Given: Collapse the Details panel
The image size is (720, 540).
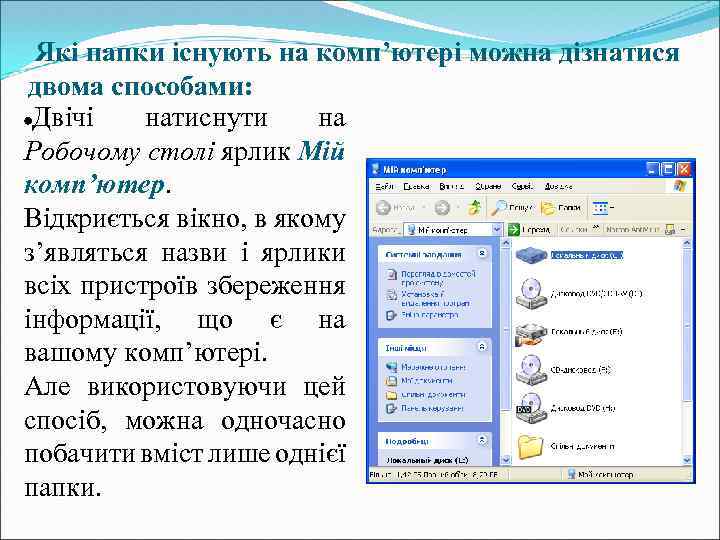Looking at the screenshot, I should pos(482,440).
